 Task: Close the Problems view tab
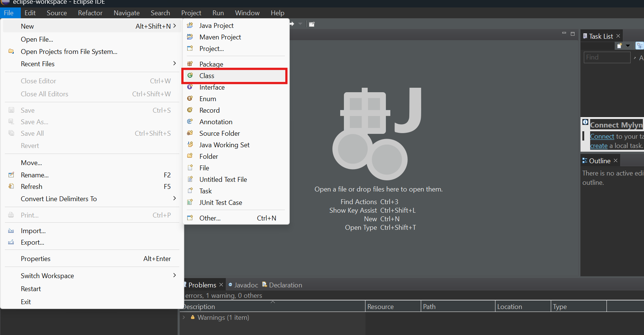pyautogui.click(x=221, y=284)
